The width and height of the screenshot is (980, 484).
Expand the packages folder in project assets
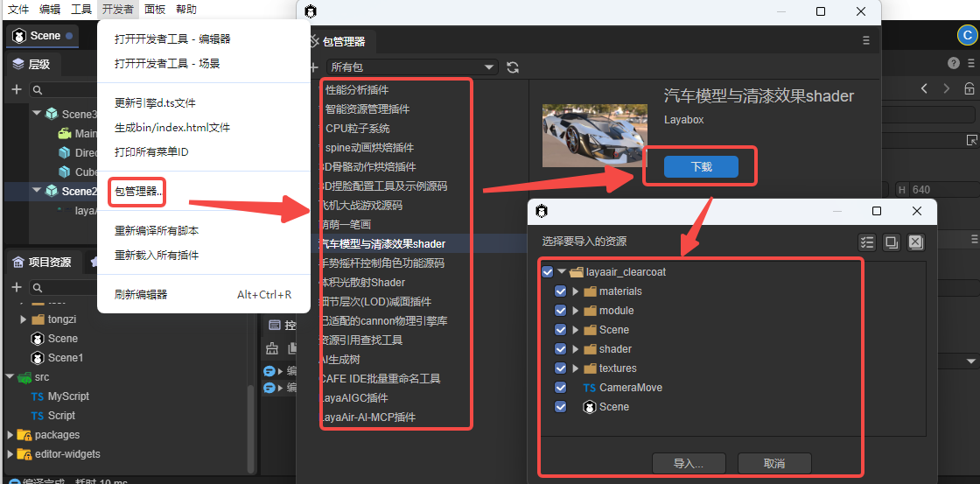pos(10,435)
